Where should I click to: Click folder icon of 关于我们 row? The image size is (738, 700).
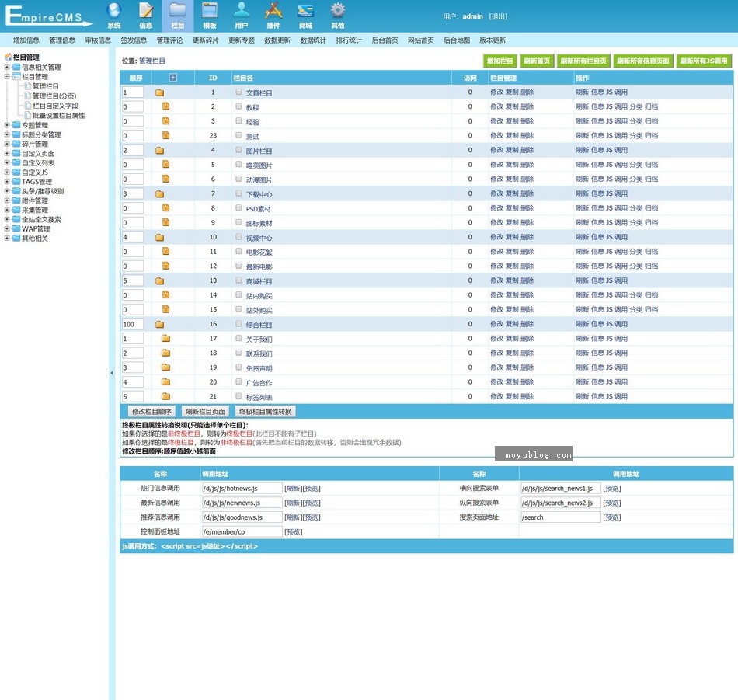click(165, 339)
